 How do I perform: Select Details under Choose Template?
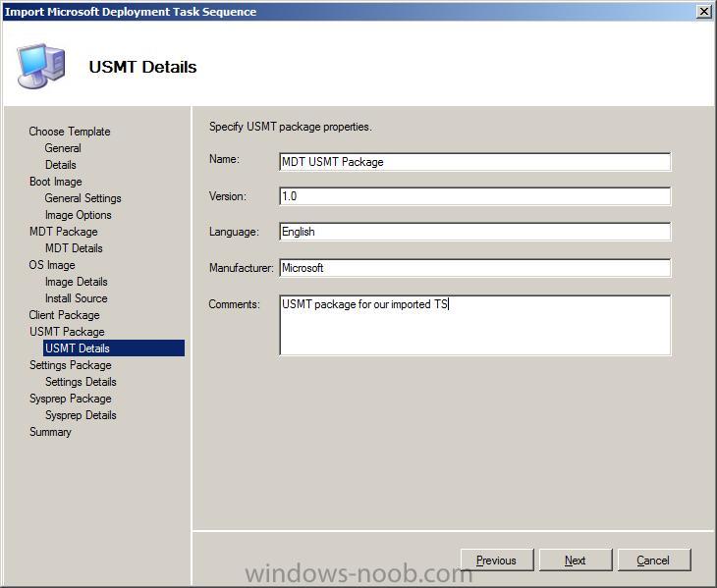pyautogui.click(x=61, y=165)
